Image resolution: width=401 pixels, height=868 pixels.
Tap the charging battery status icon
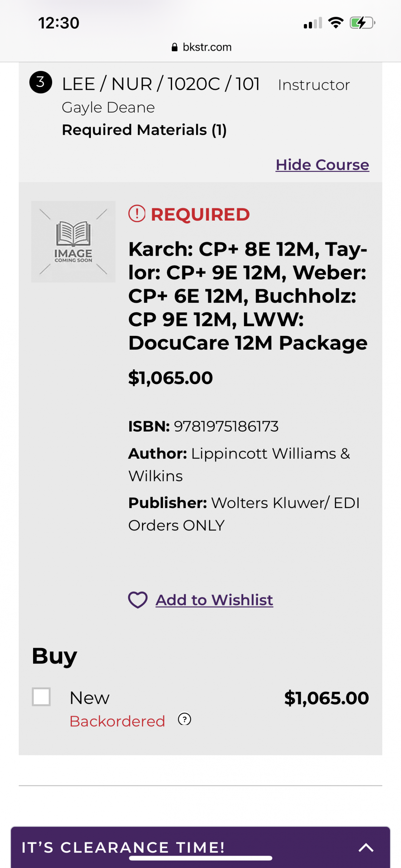point(362,23)
